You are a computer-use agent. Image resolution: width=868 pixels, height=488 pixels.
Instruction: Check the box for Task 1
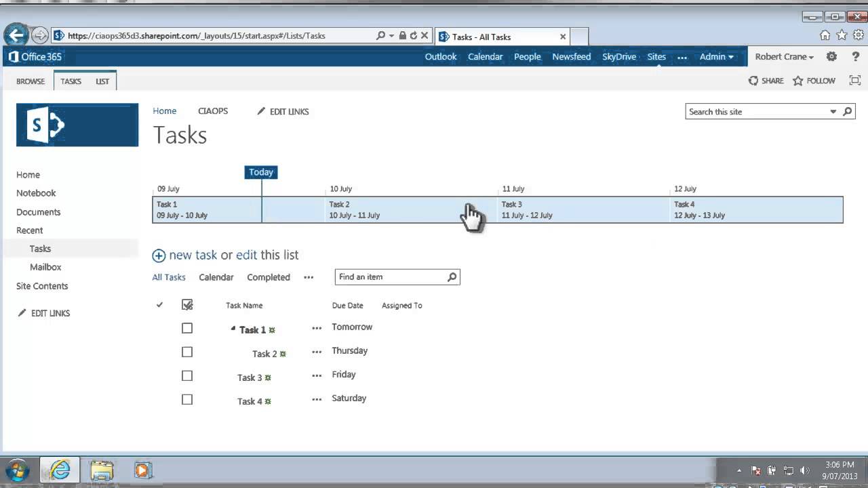point(187,328)
